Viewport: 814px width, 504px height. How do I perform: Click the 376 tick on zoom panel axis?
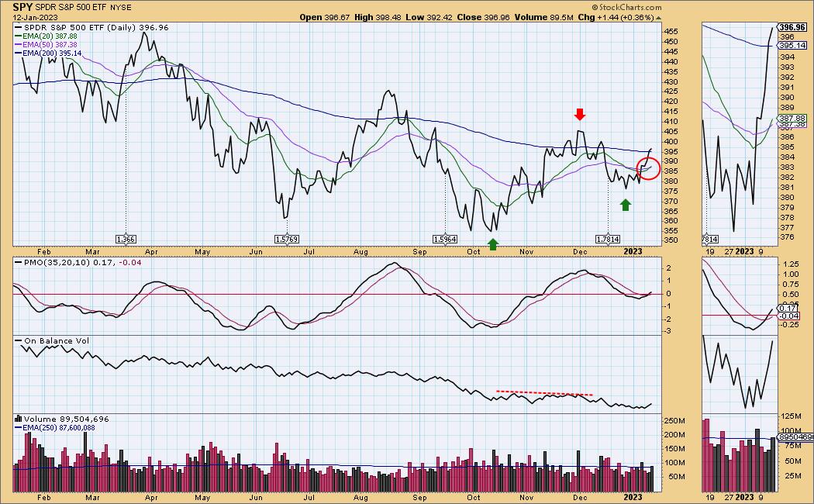pyautogui.click(x=787, y=237)
